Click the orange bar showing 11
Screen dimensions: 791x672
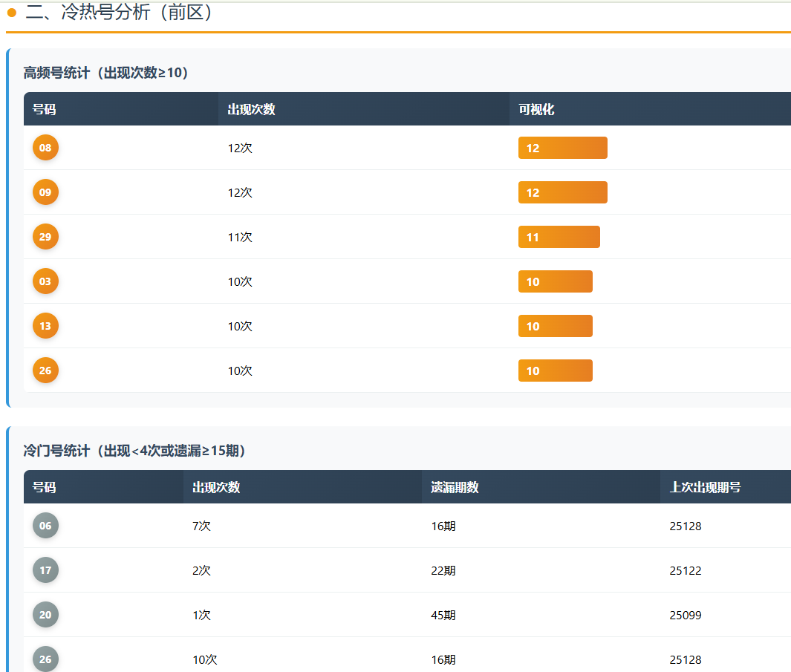(x=559, y=237)
